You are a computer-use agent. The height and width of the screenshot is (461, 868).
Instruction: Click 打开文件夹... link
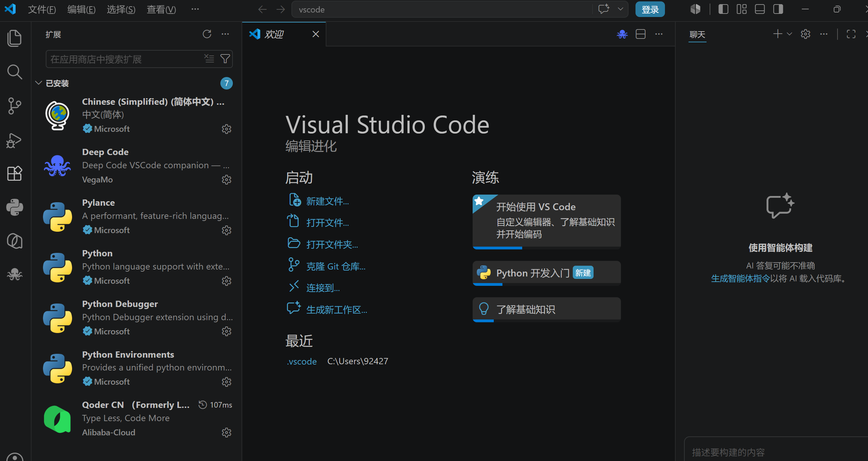click(x=332, y=245)
